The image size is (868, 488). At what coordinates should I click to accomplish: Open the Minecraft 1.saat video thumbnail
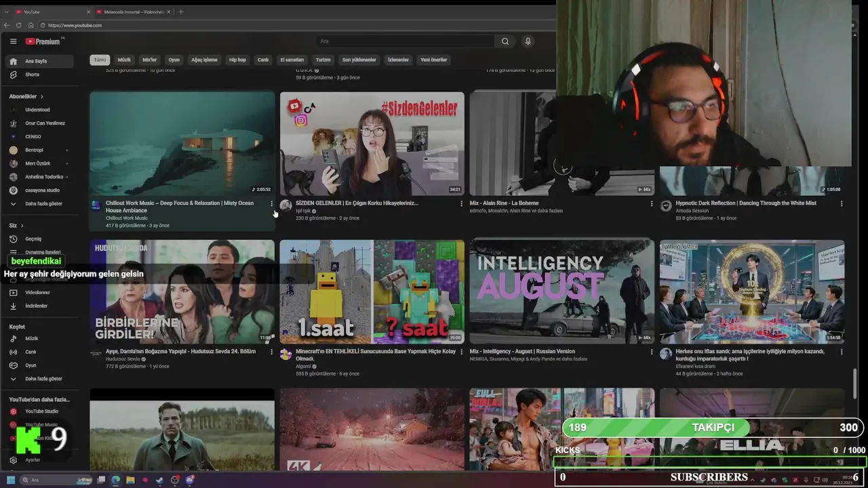372,292
